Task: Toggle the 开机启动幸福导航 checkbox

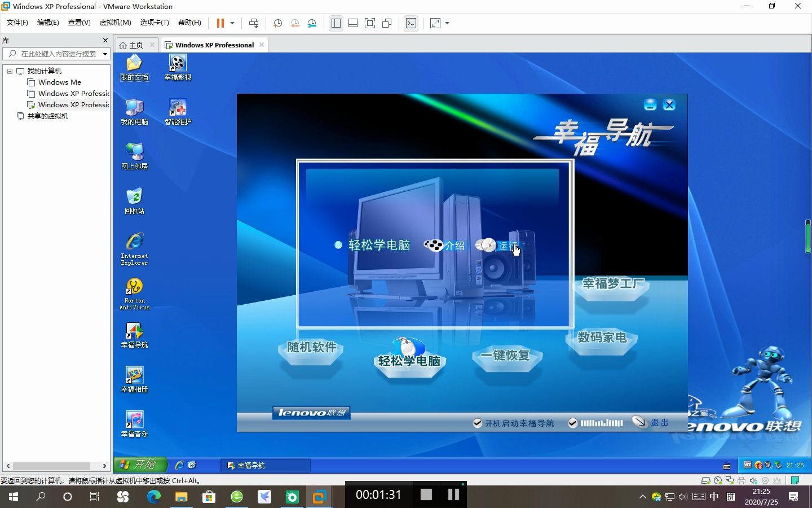Action: pos(478,423)
